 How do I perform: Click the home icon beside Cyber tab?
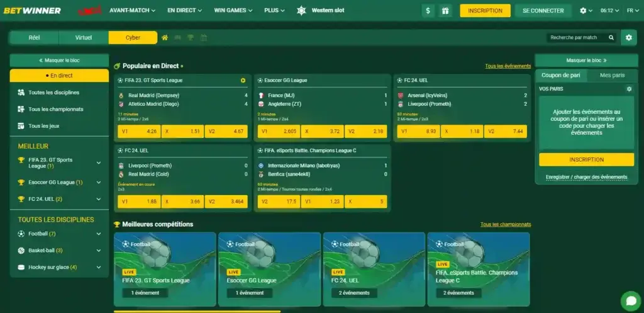point(165,38)
